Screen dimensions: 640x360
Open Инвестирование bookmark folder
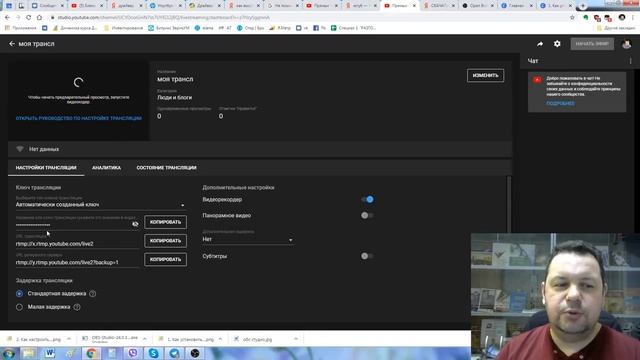tap(124, 28)
